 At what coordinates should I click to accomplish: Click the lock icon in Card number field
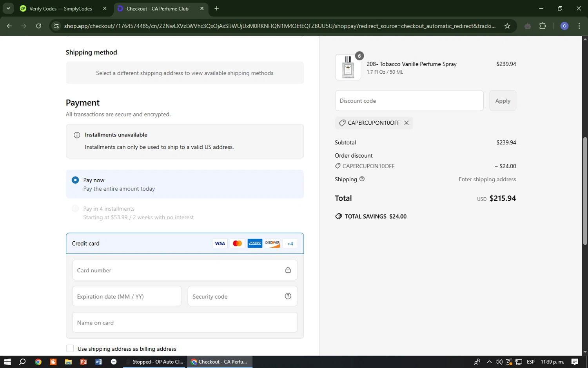pyautogui.click(x=288, y=270)
